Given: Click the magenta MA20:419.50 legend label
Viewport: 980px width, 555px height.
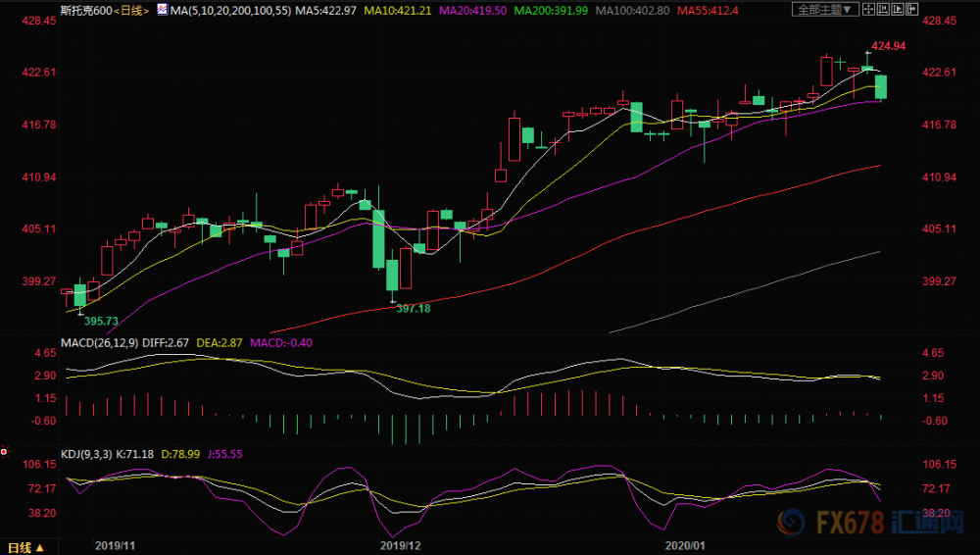Looking at the screenshot, I should click(x=445, y=10).
